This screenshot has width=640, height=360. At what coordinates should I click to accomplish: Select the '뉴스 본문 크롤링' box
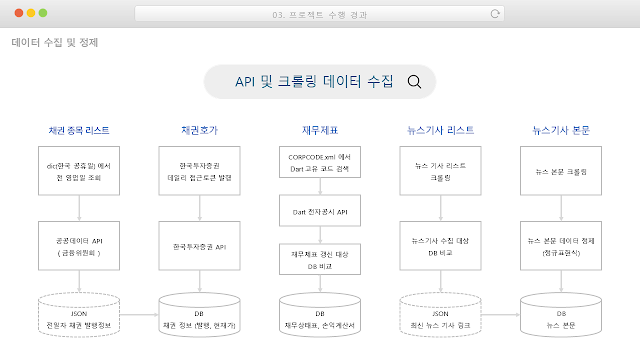click(x=561, y=171)
